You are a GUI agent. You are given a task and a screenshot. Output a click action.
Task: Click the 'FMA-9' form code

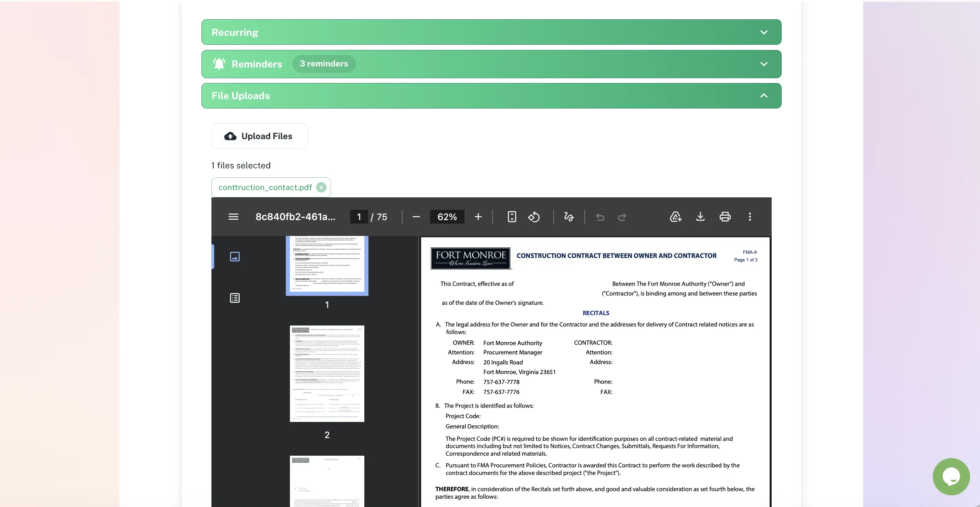[749, 252]
